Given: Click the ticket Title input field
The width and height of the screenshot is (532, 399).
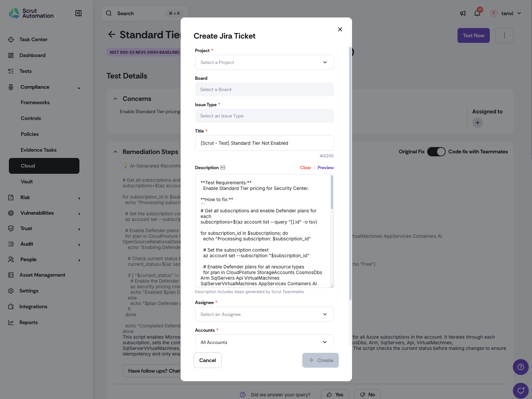Looking at the screenshot, I should (x=264, y=143).
